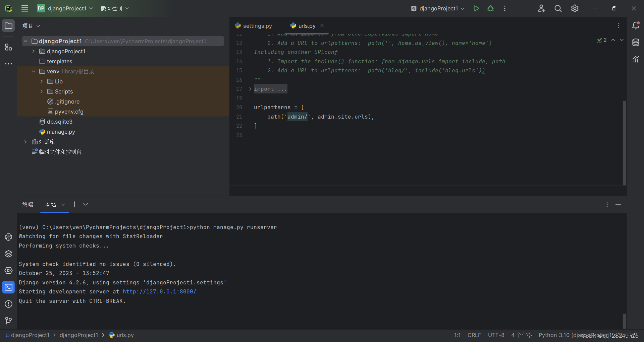Screen dimensions: 644x342
Task: Expand the Lib folder
Action: [42, 81]
